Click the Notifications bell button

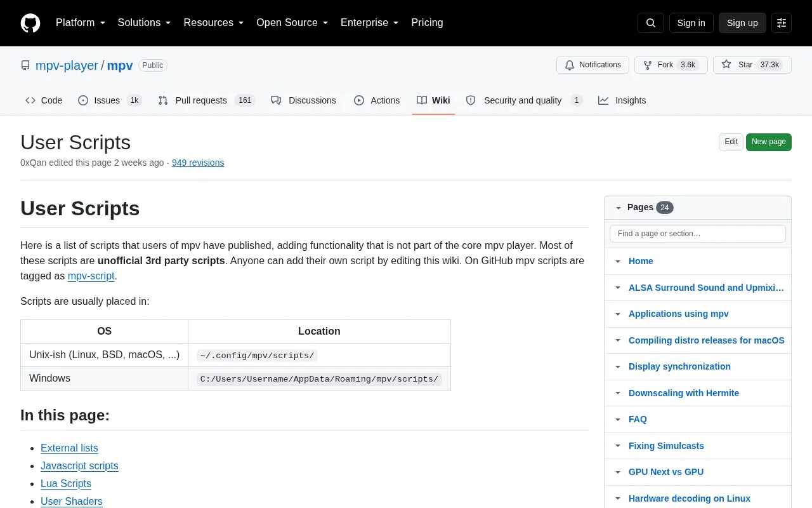[x=593, y=65]
